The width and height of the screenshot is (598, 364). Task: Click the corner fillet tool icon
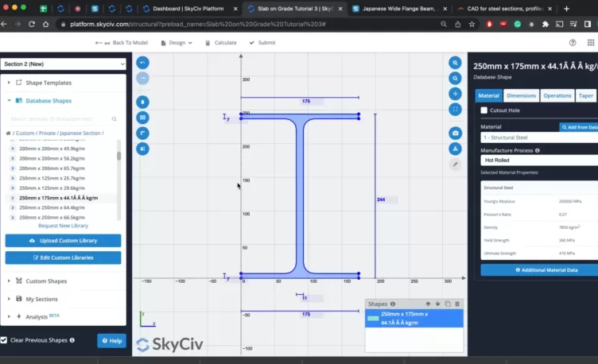point(142,133)
